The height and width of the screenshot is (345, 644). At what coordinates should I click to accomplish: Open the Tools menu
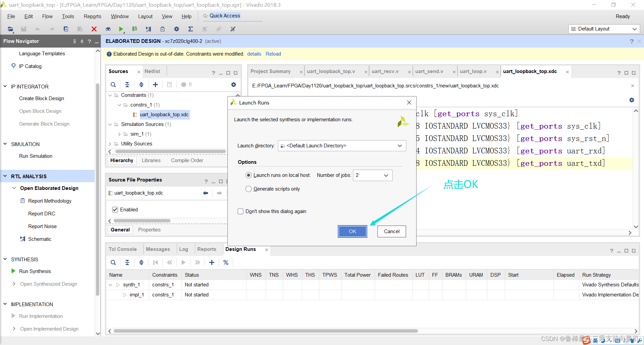click(x=68, y=16)
